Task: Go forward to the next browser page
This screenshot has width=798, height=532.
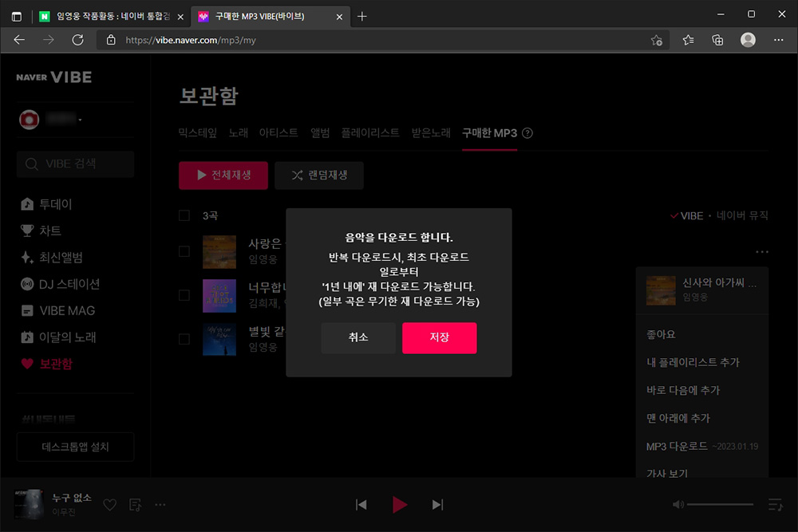Action: (x=49, y=40)
